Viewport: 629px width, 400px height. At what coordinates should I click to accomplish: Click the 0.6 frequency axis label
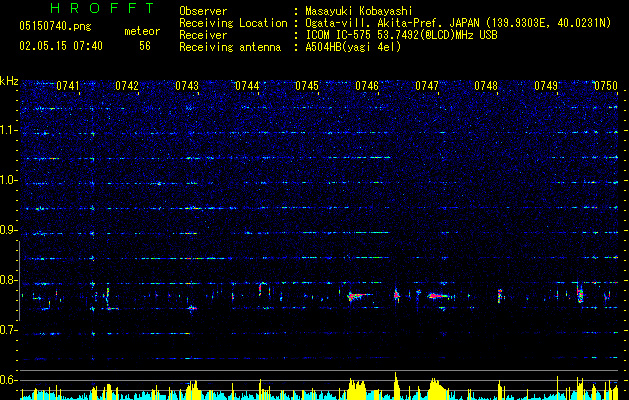click(x=9, y=380)
